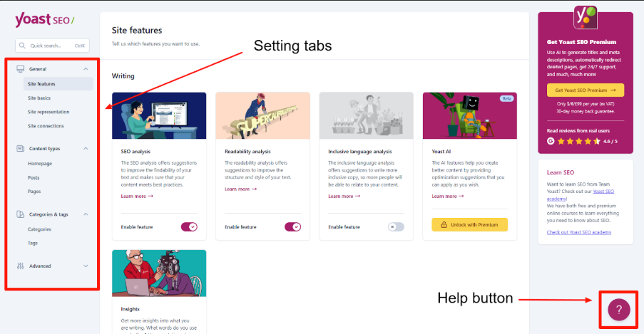Screen dimensions: 644x334
Task: Click the Writing section heading
Action: (123, 76)
